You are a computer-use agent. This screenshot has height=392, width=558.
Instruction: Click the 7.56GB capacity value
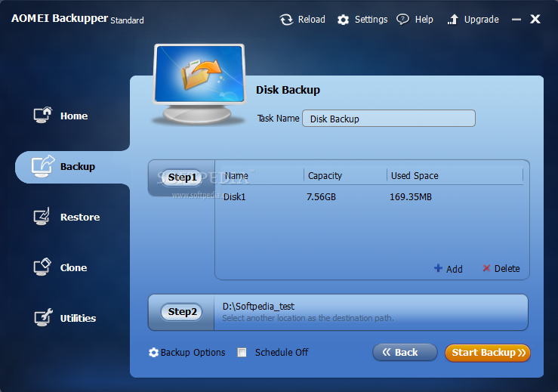[321, 197]
